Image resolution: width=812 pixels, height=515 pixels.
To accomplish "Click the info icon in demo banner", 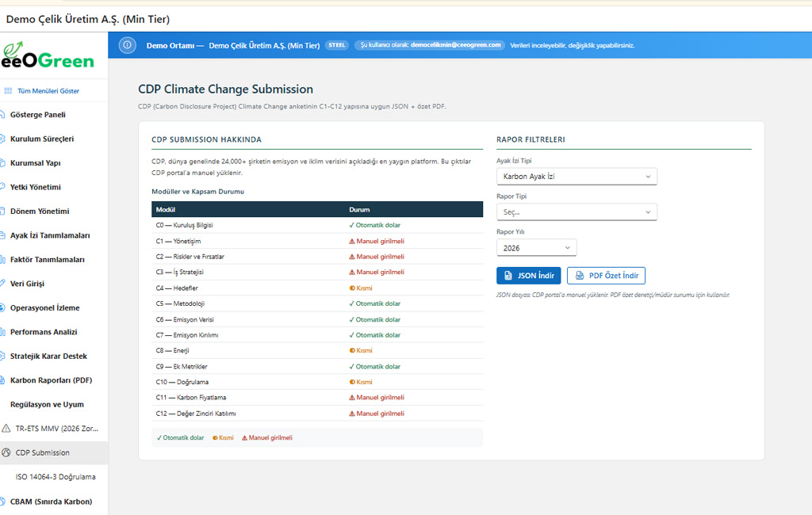I will pos(128,45).
